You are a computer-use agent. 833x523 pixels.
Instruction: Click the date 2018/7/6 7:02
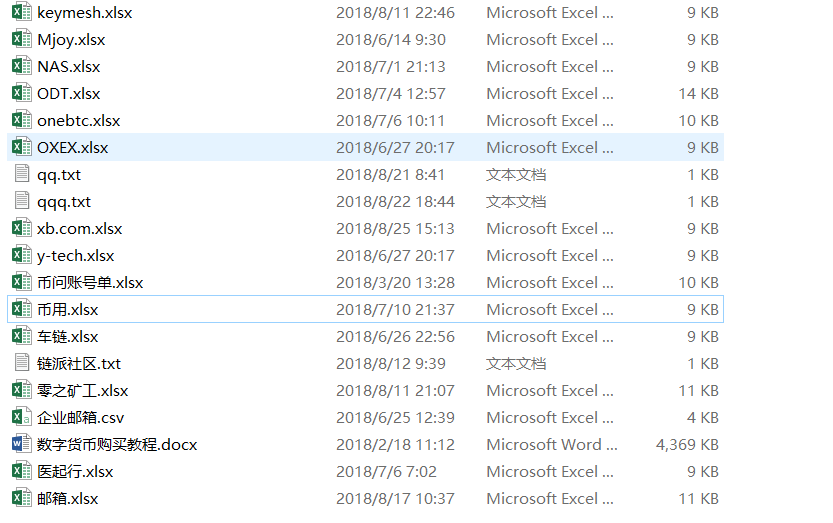click(x=386, y=471)
